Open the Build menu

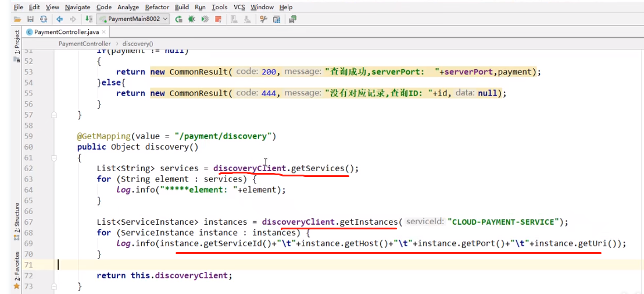(182, 7)
